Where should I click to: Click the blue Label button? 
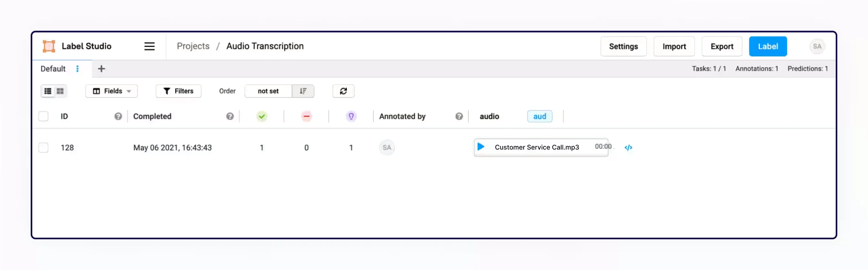[768, 46]
